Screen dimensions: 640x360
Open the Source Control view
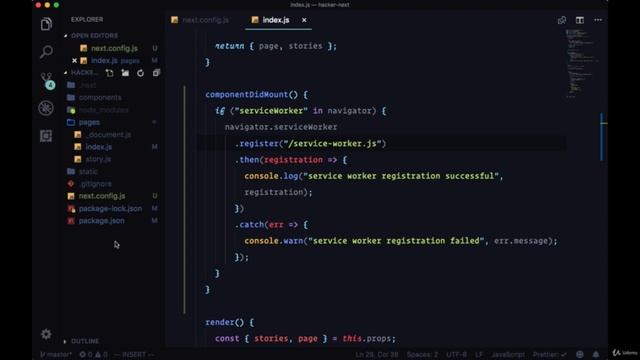point(47,80)
